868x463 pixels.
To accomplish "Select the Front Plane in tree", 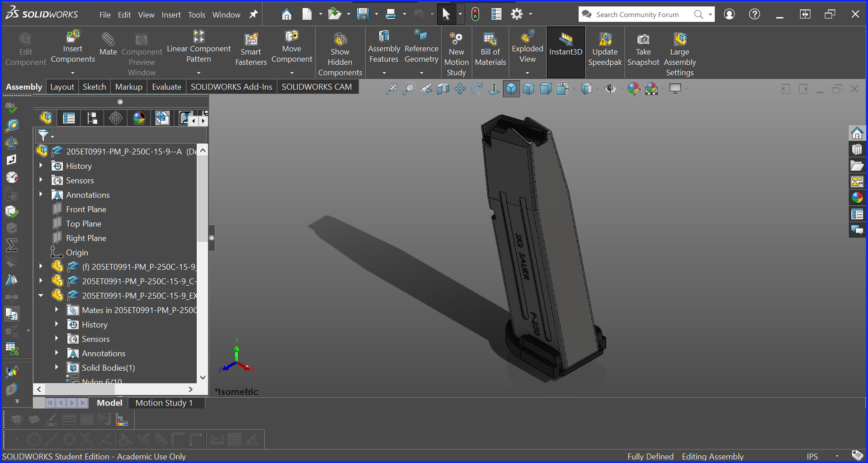I will click(x=86, y=209).
